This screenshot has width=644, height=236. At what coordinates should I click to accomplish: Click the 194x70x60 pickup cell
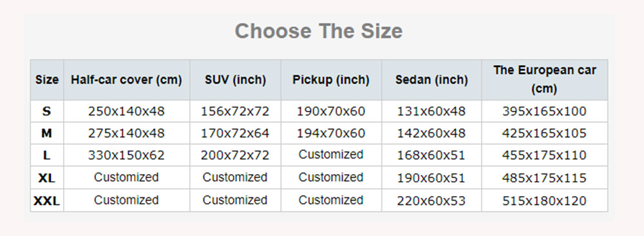[331, 133]
